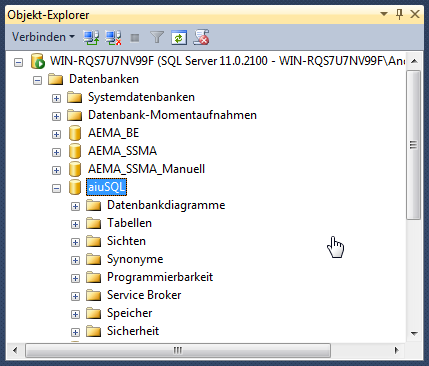Open the Objekt-Explorer window position dropdown arrow

coord(384,14)
